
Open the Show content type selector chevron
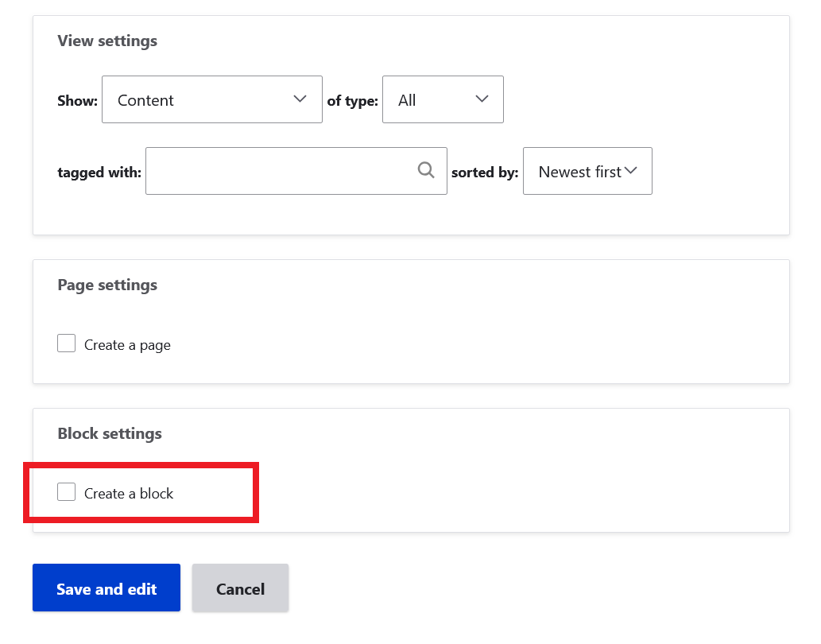tap(300, 99)
